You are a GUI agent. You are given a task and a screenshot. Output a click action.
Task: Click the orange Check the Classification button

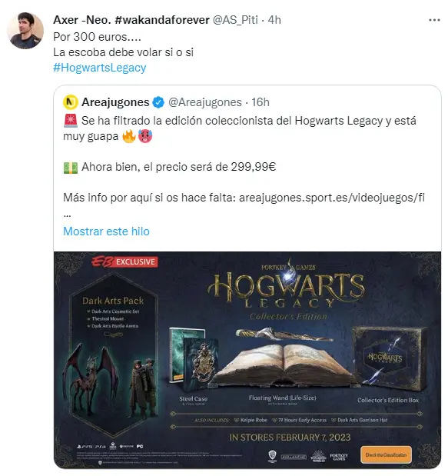pyautogui.click(x=386, y=454)
